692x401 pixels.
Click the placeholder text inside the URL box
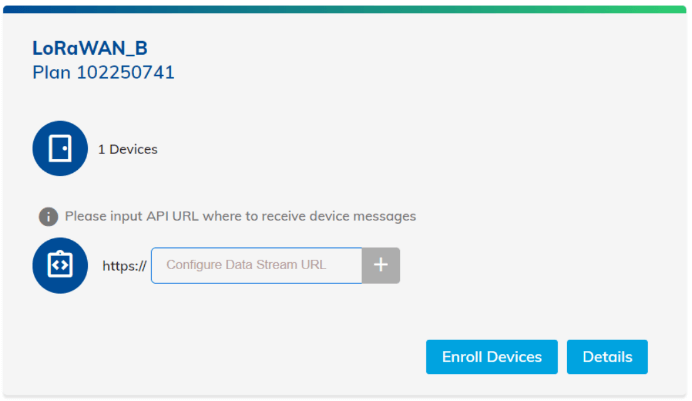(246, 265)
